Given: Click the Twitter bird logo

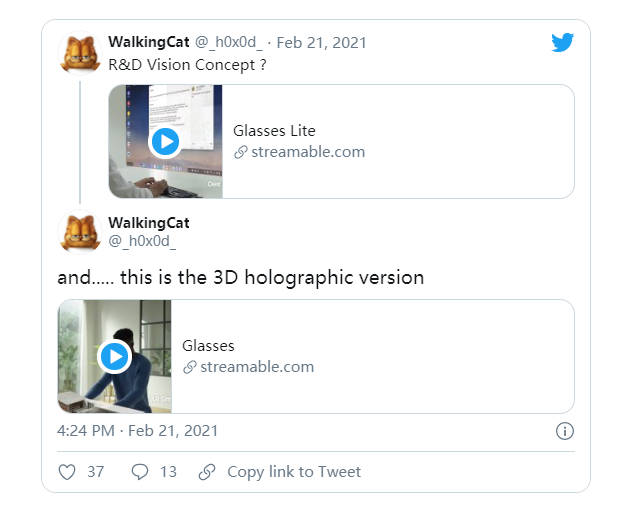Looking at the screenshot, I should point(562,42).
